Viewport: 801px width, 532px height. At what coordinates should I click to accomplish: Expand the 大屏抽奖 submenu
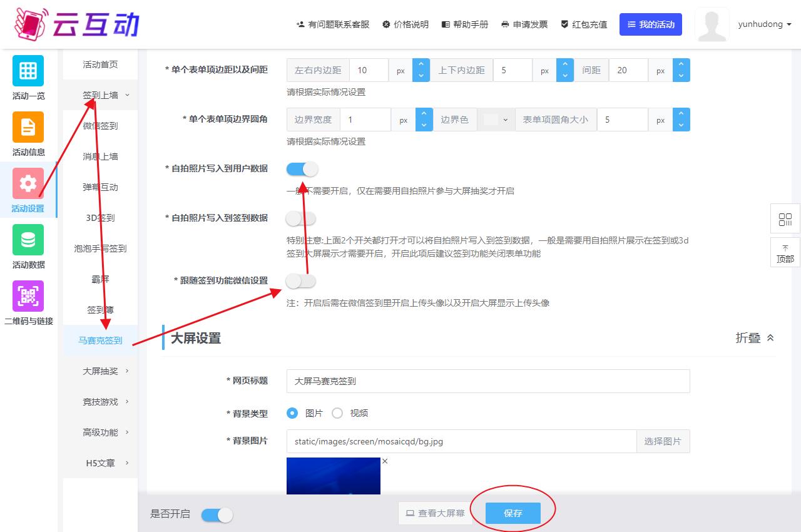[101, 371]
